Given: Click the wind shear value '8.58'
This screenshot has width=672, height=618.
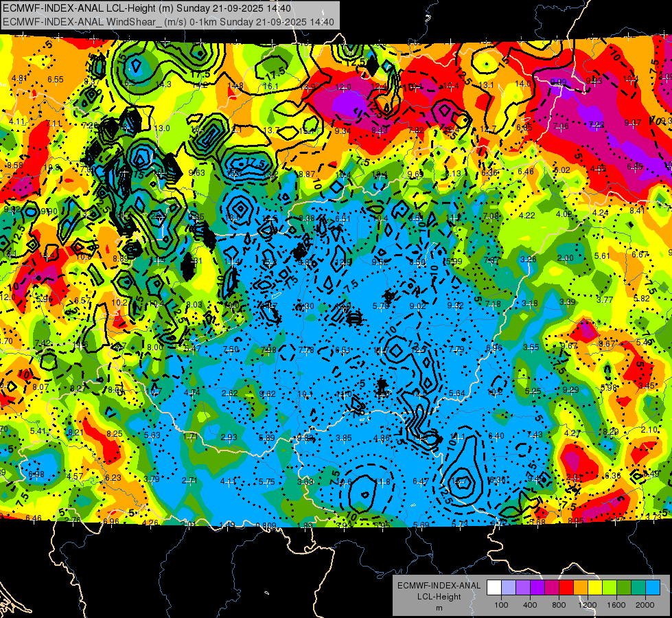Looking at the screenshot, I should click(x=15, y=165).
